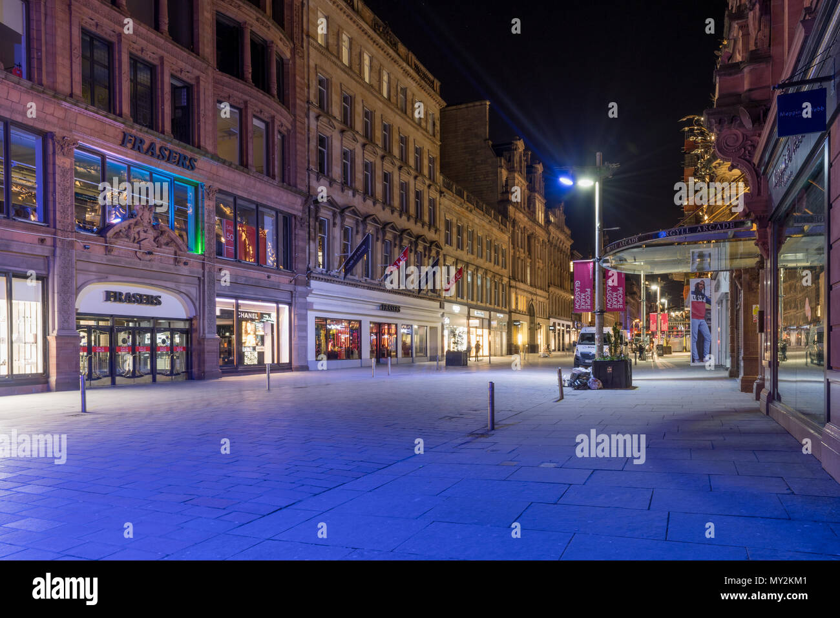The height and width of the screenshot is (618, 840).
Task: Click the blue Mappin & Webb hanging sign
Action: click(x=801, y=112)
